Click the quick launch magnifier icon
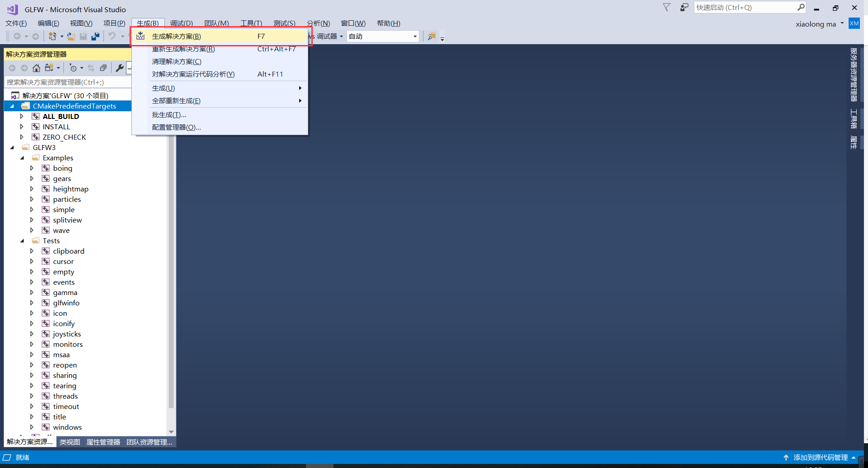This screenshot has height=468, width=868. click(801, 7)
